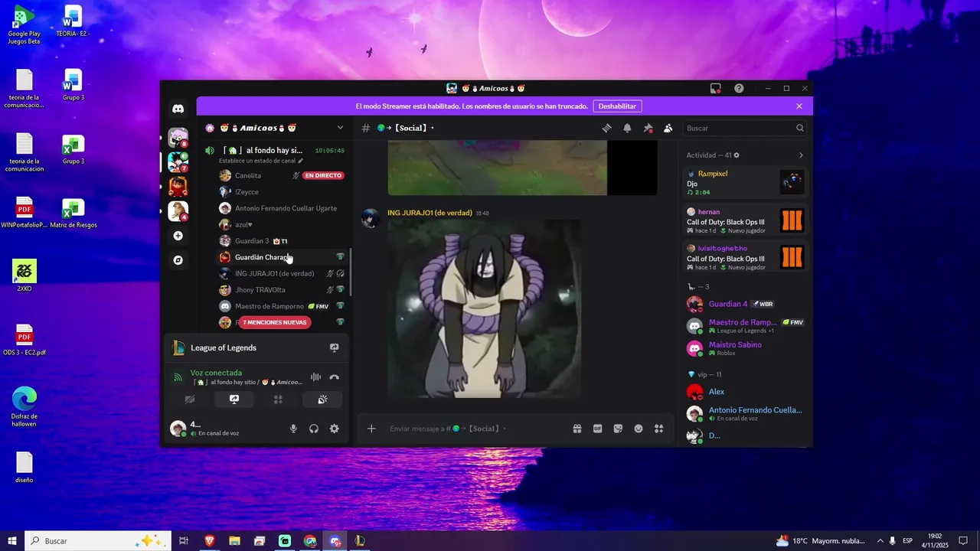980x551 pixels.
Task: Click the plus attach button in message bar
Action: point(371,429)
